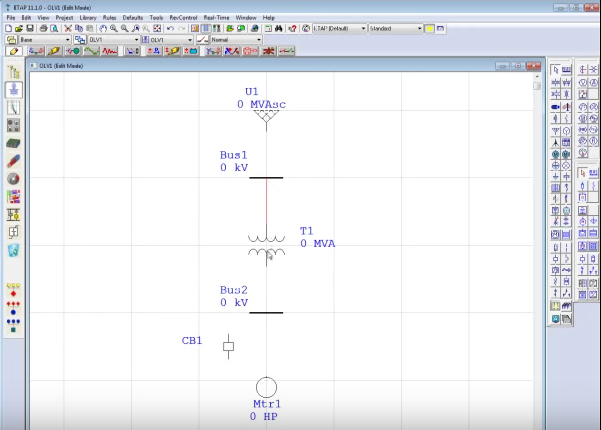
Task: Click the Edit mode pencil icon
Action: (x=14, y=51)
